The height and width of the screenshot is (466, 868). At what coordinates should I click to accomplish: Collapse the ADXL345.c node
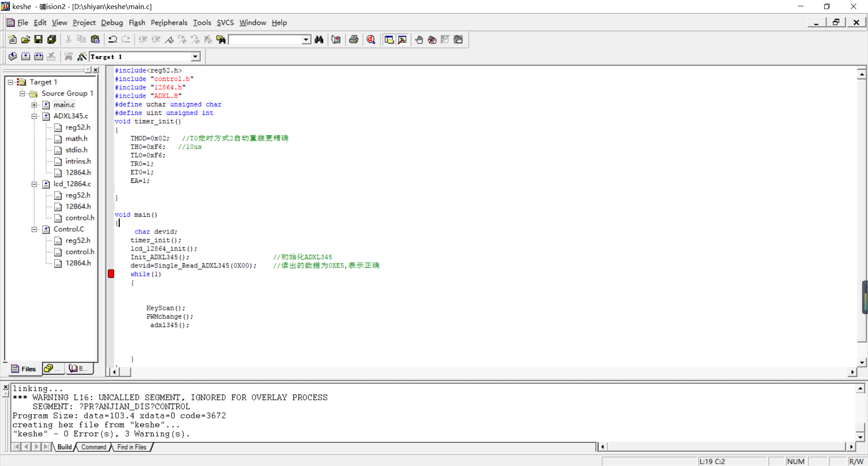pos(34,116)
